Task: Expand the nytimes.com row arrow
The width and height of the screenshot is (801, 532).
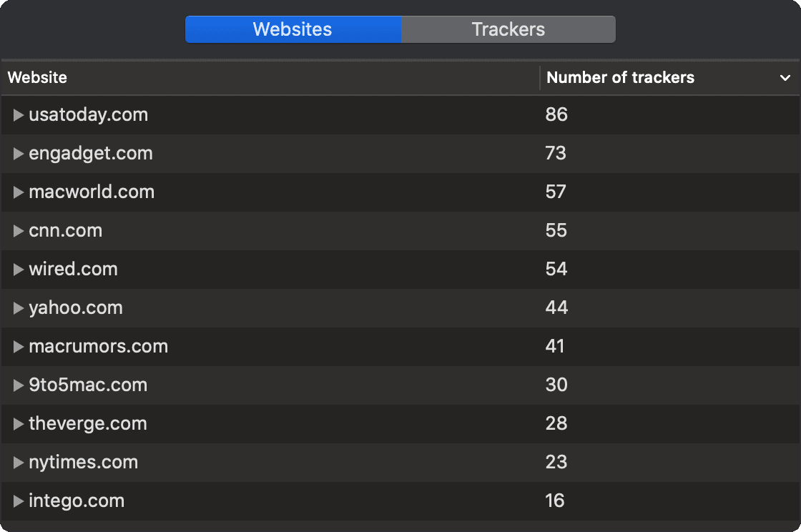Action: (19, 463)
